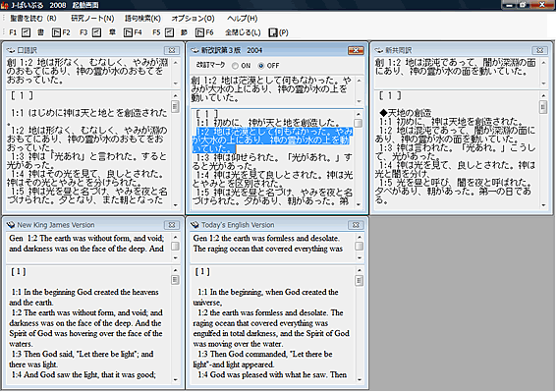Click the 節 verse selector in toolbar
This screenshot has width=557, height=392.
(184, 32)
